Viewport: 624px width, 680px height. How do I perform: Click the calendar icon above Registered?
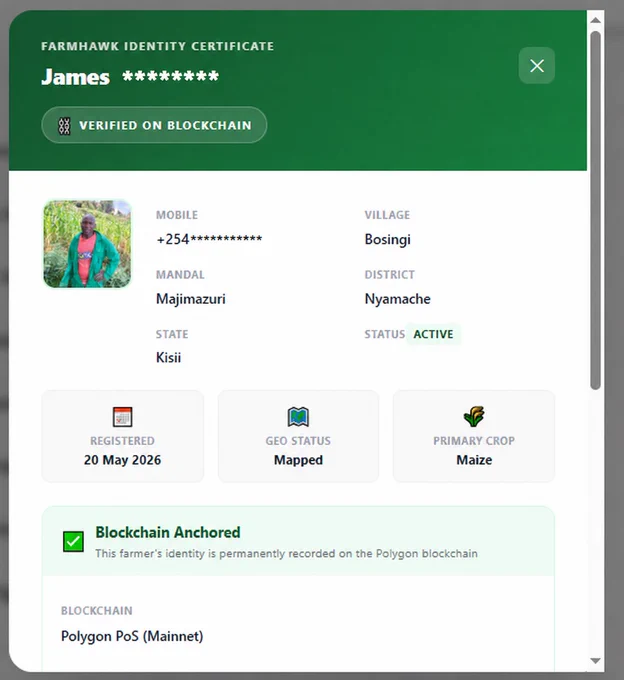[122, 417]
